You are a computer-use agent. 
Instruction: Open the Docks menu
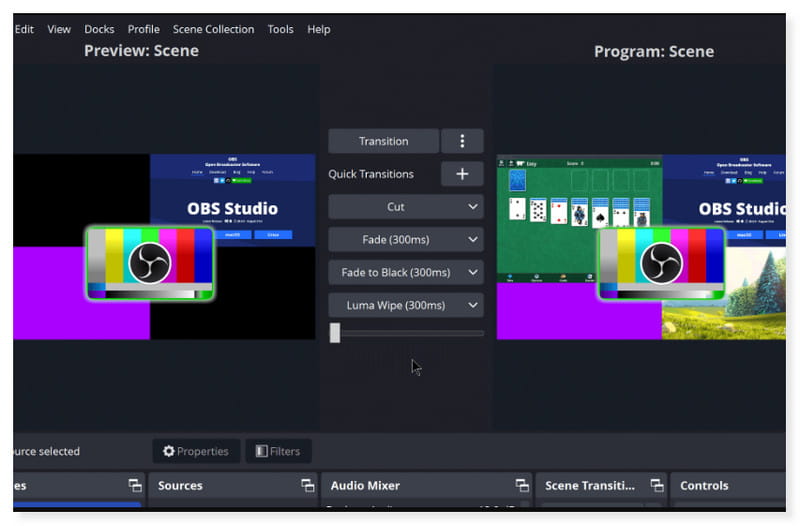[x=99, y=29]
